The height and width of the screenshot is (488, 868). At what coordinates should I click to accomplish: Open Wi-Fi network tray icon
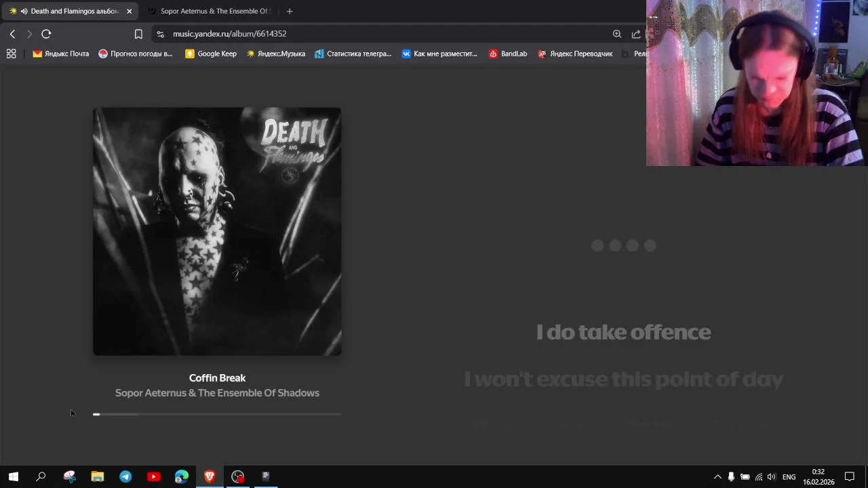[758, 476]
